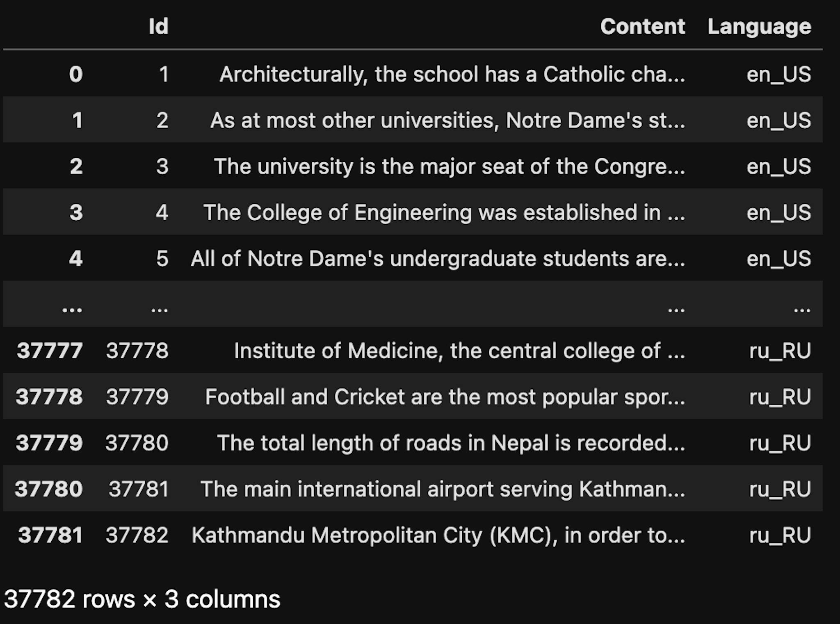The image size is (840, 624).
Task: Select 'All of Notre Dame's undergraduate' cell
Action: click(438, 259)
